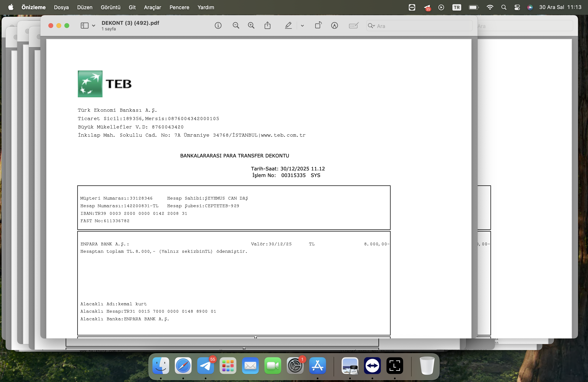Open the date and time clock
This screenshot has height=382, width=588.
560,7
